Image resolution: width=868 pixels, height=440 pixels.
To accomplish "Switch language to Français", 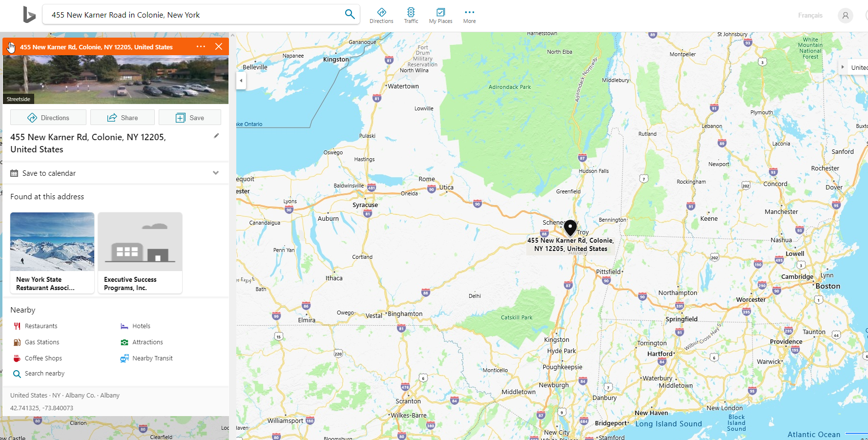I will point(810,16).
